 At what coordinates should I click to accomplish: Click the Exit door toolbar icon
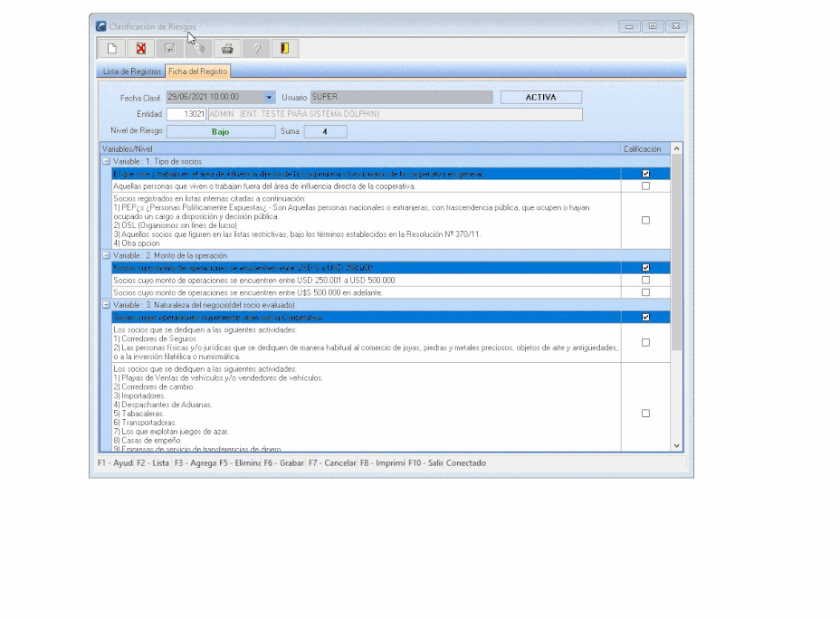tap(285, 49)
